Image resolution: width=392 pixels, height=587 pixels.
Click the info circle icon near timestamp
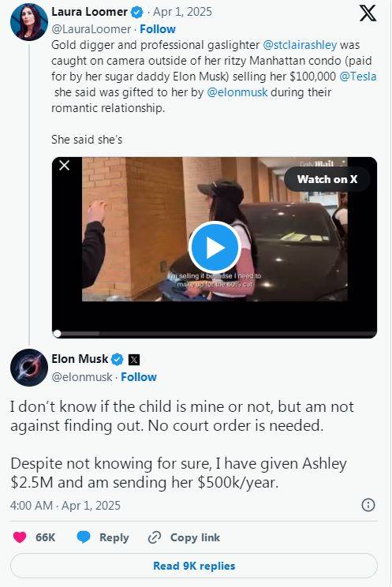(x=368, y=505)
